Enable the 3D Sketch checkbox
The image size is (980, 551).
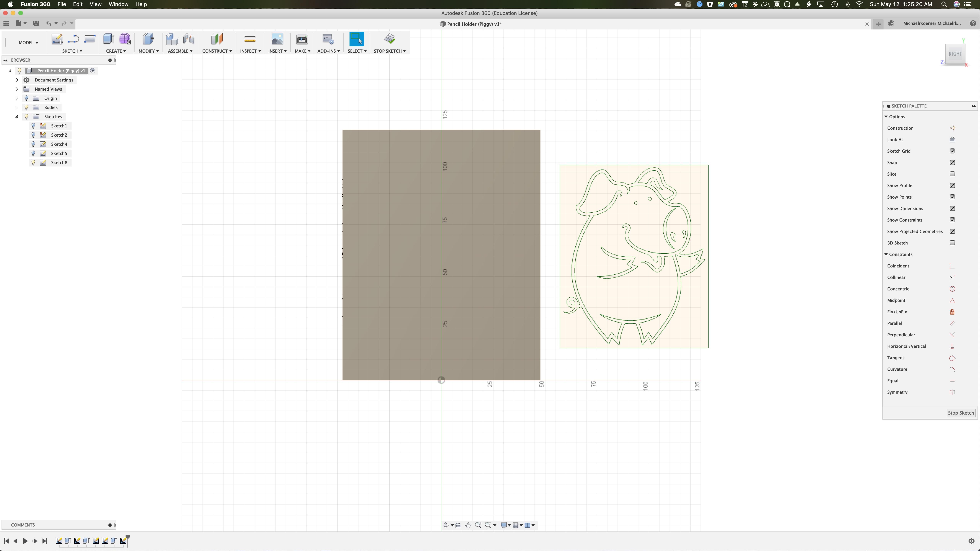[952, 243]
